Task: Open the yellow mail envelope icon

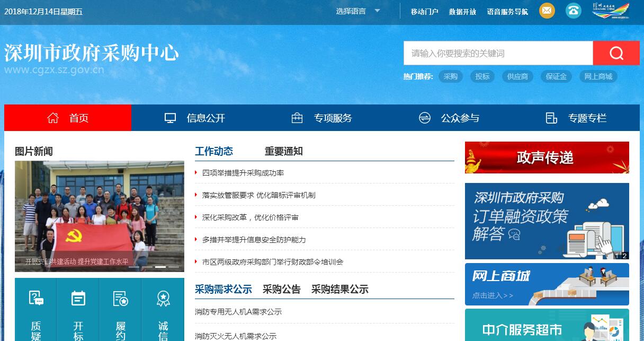Action: click(x=547, y=11)
